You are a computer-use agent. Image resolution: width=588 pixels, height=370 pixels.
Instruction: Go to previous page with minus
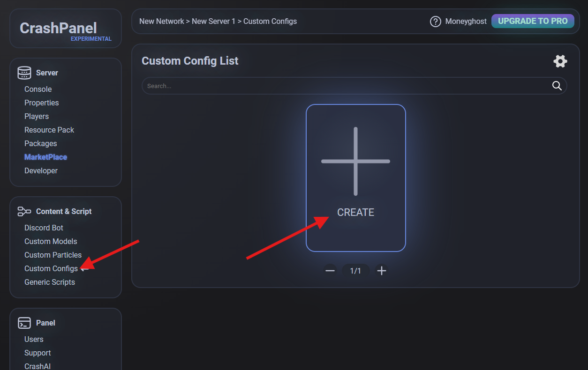pos(330,271)
